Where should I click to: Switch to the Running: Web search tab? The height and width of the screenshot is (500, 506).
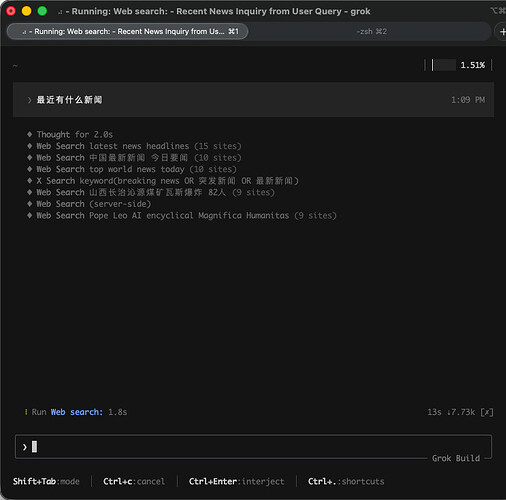[x=127, y=31]
